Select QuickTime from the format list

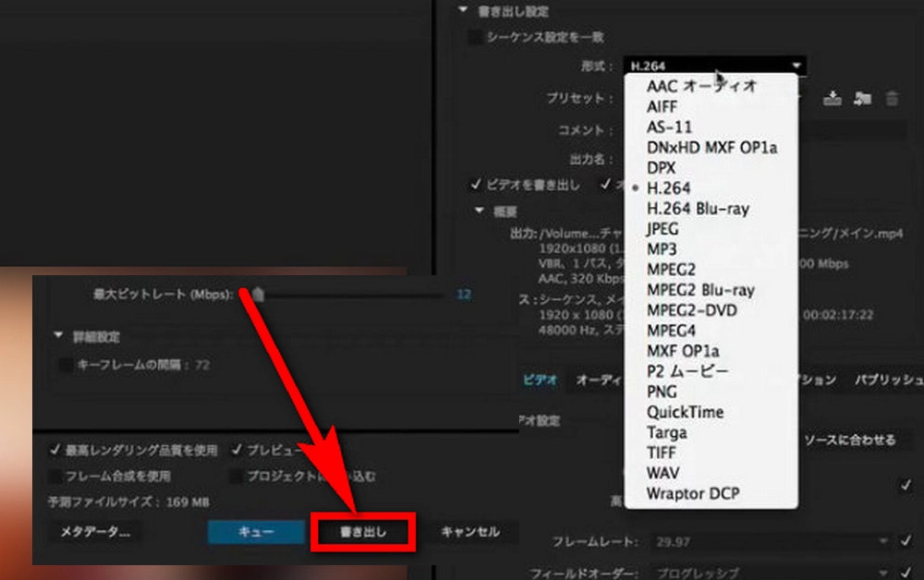pos(685,412)
